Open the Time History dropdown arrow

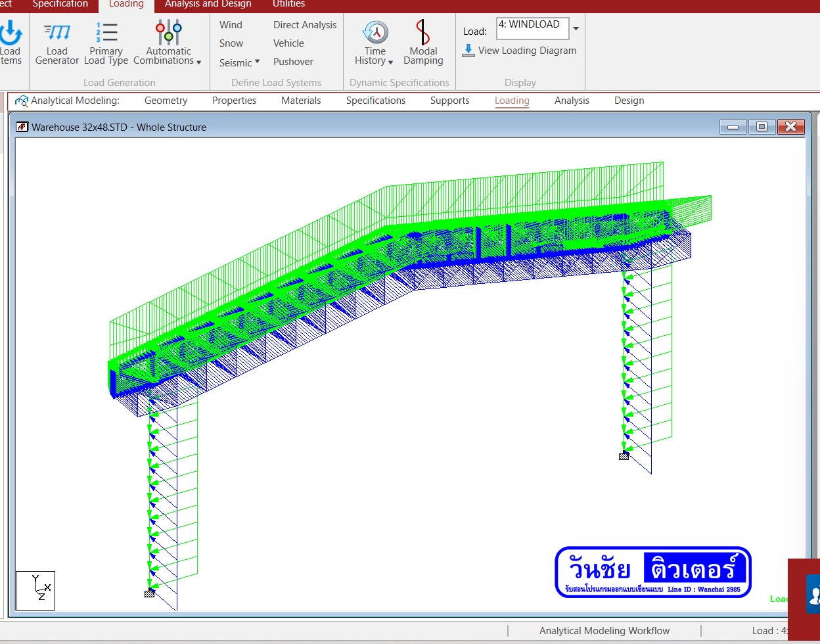point(391,62)
